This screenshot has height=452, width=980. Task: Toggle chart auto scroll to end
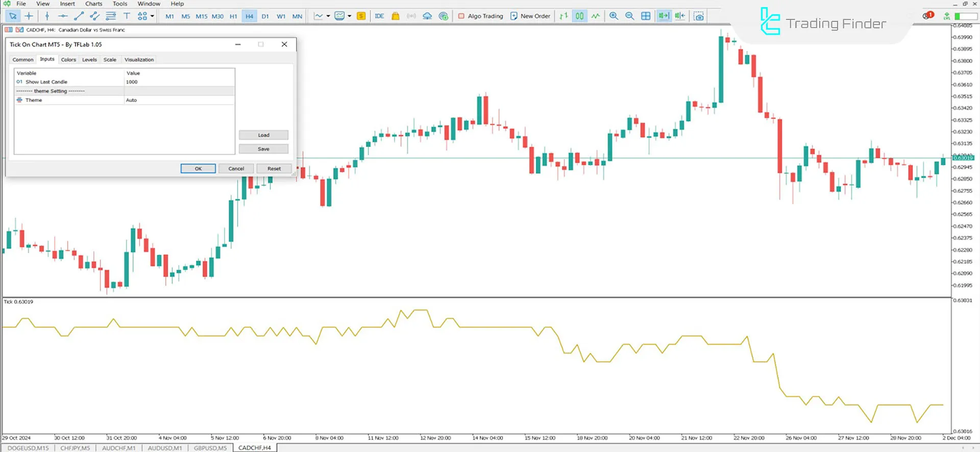[663, 16]
